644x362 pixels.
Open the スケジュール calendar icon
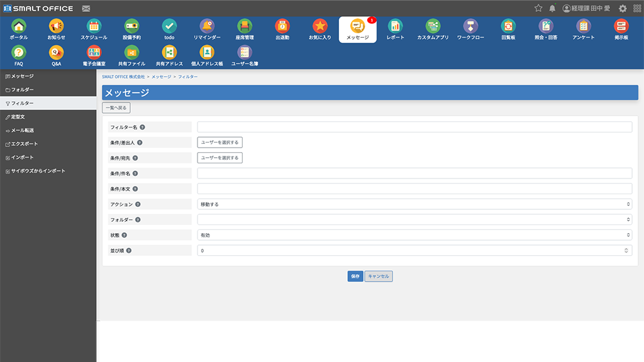(94, 26)
